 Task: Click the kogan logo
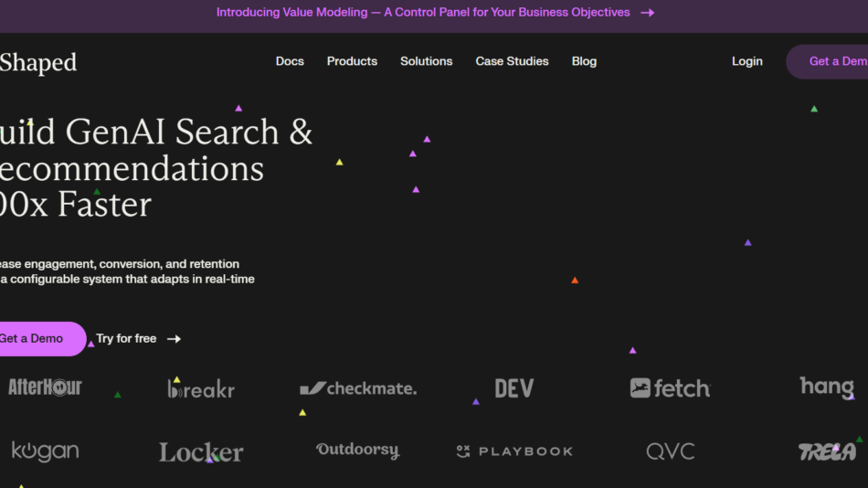point(45,451)
